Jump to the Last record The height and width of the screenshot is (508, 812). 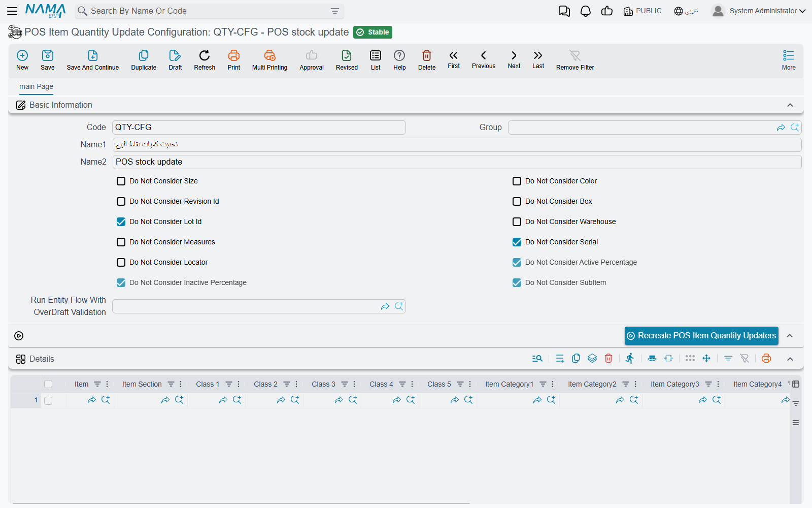[x=538, y=59]
